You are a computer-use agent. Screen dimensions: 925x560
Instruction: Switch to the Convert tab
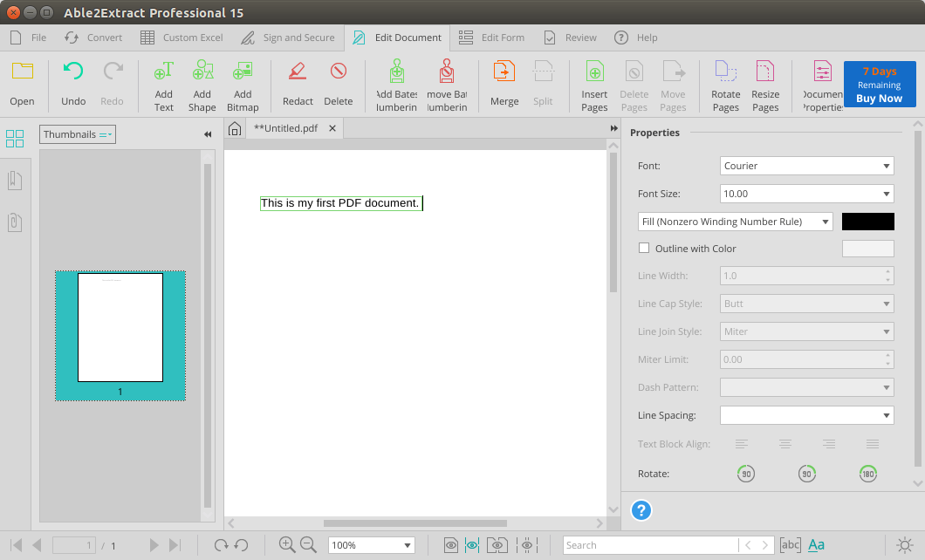pyautogui.click(x=93, y=38)
